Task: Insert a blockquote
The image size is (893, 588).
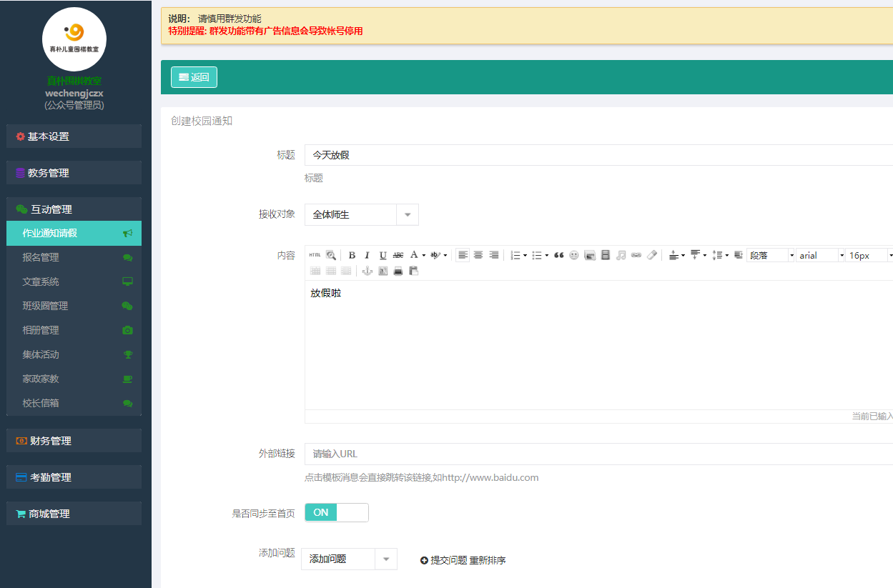Action: coord(558,255)
